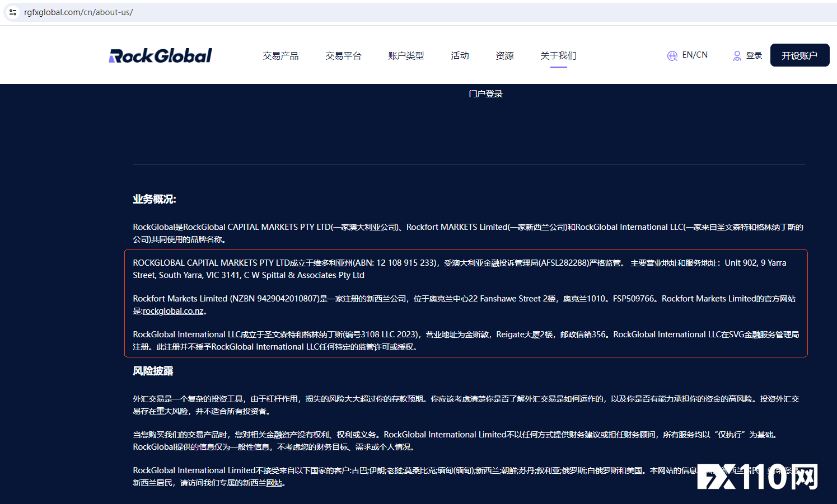Click paragraph starting RockGlobal是RockGlobal CAPITAL MARKETS

point(468,233)
